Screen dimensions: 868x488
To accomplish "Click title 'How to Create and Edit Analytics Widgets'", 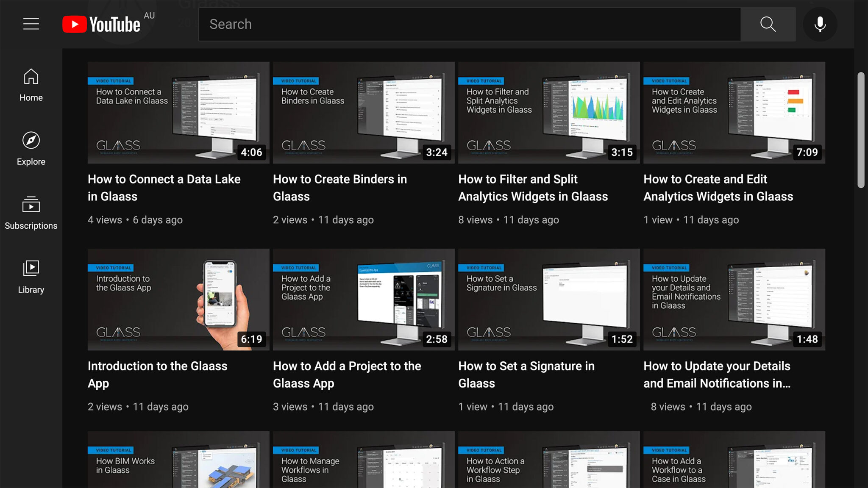I will click(718, 188).
